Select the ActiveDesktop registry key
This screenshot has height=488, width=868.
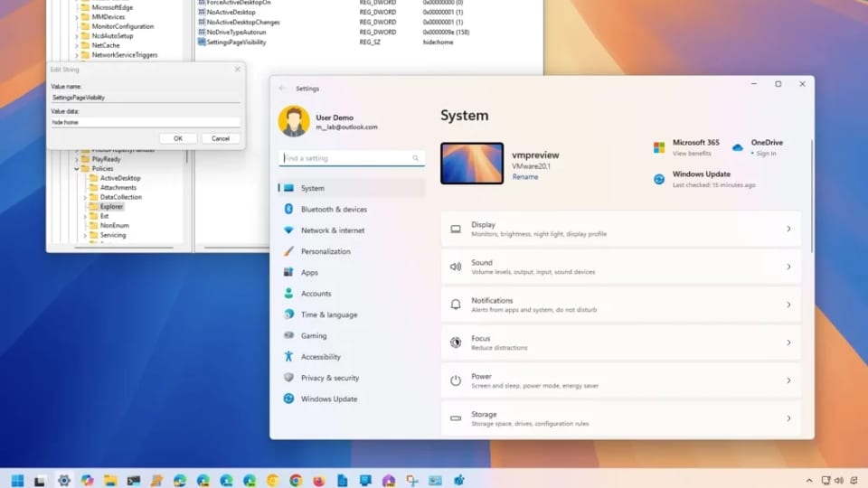(x=120, y=178)
